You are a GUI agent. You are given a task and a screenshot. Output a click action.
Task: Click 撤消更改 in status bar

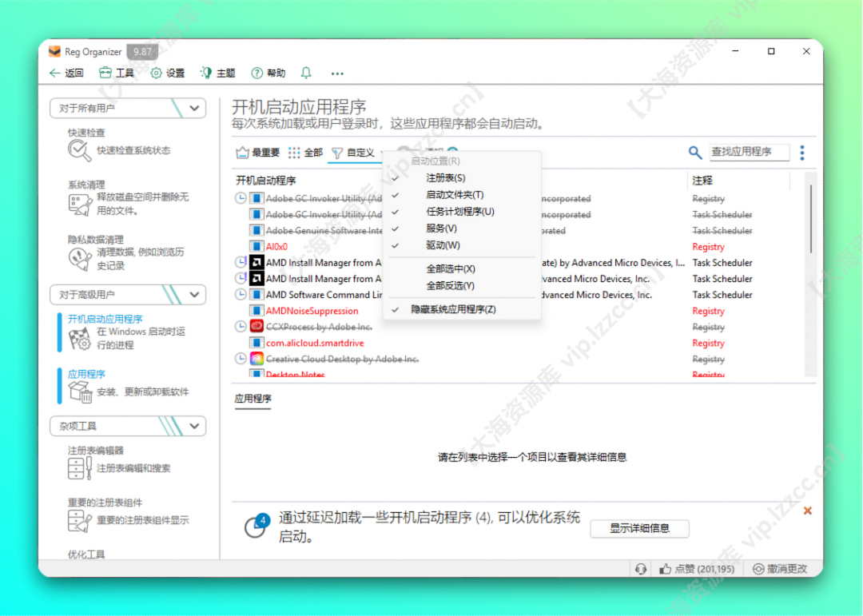(x=780, y=569)
